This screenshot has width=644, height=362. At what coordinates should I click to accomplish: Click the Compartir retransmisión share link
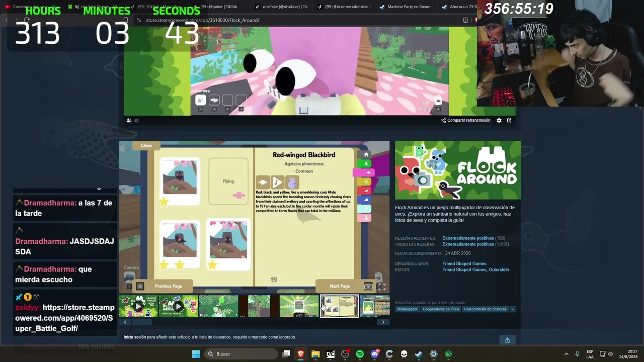[x=465, y=121]
